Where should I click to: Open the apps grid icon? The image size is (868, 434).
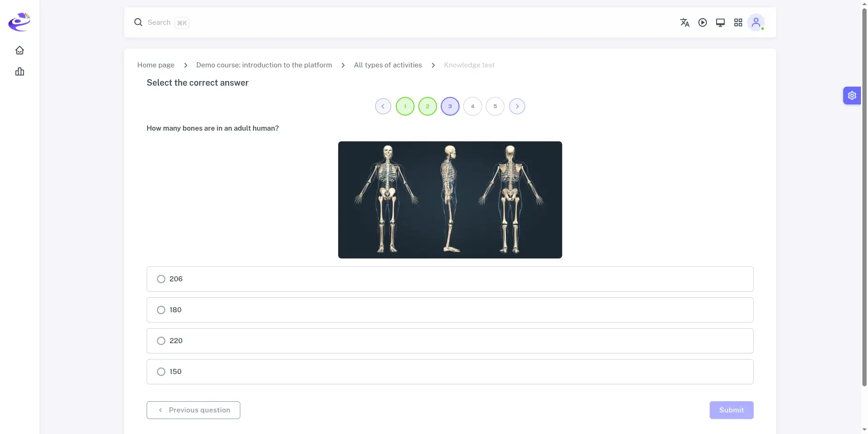point(738,22)
